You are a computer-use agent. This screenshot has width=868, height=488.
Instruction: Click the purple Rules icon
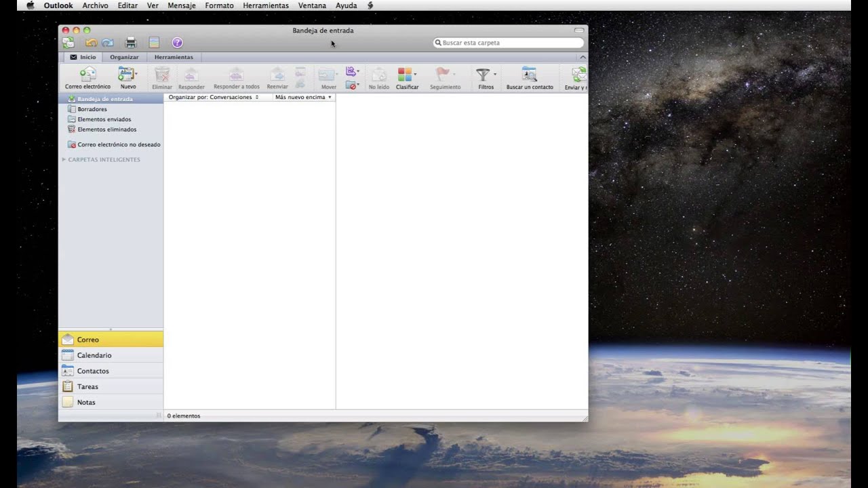(350, 71)
